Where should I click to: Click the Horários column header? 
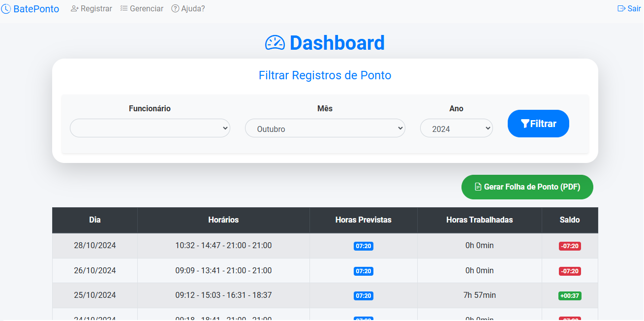point(223,220)
